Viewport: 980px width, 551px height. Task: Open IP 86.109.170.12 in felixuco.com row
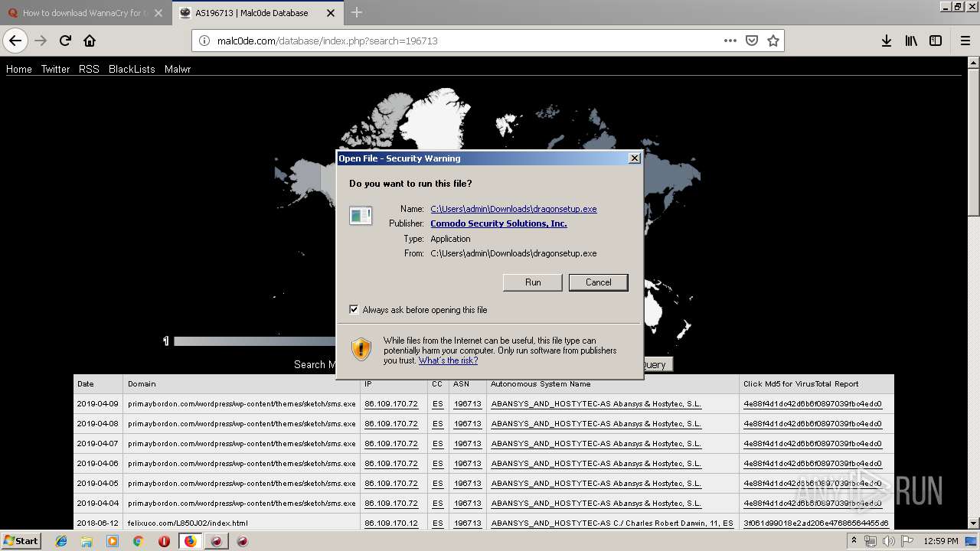tap(391, 523)
